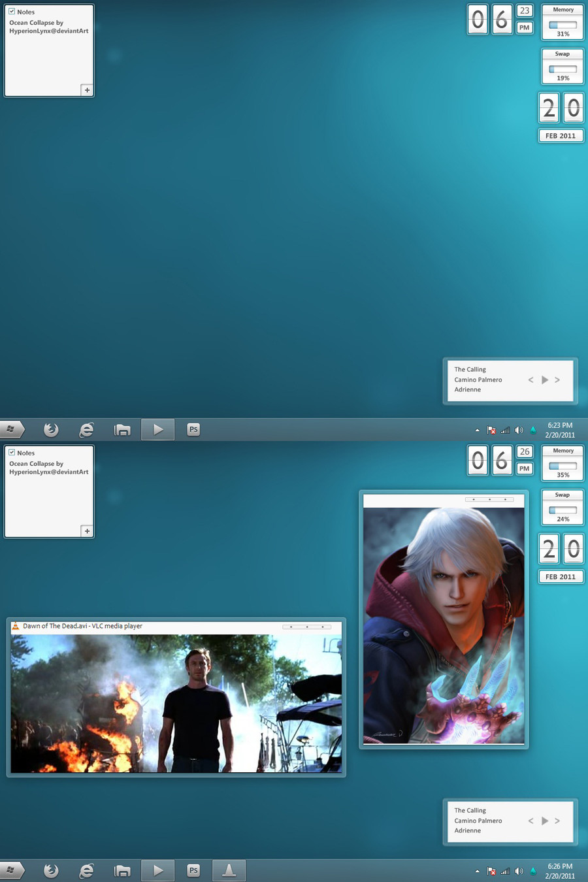Open the Start orb on the 6:26 PM taskbar

(x=11, y=870)
